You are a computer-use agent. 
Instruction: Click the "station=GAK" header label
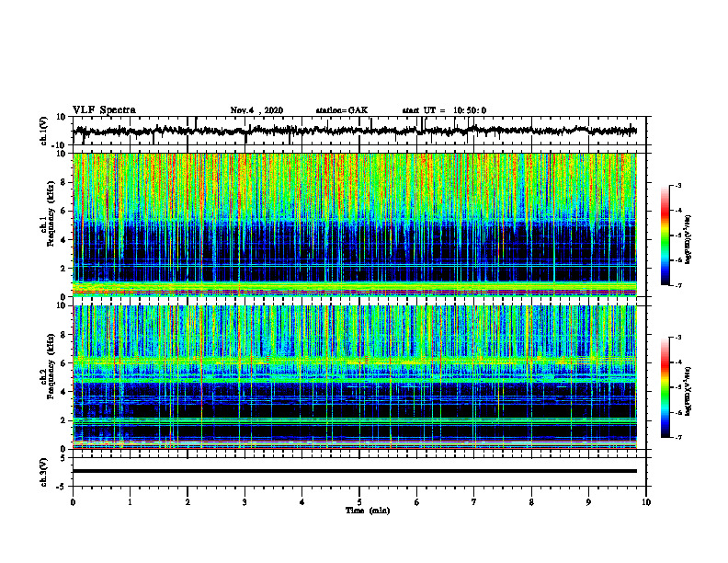point(342,110)
